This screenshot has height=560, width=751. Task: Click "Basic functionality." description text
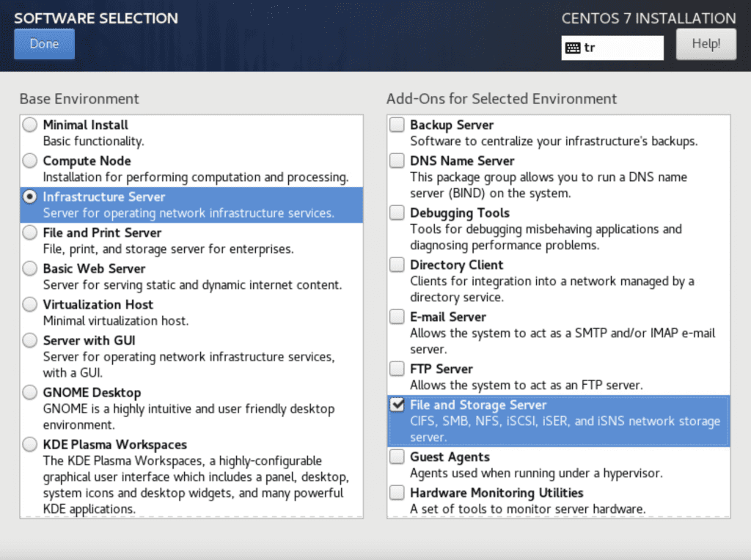[x=93, y=141]
